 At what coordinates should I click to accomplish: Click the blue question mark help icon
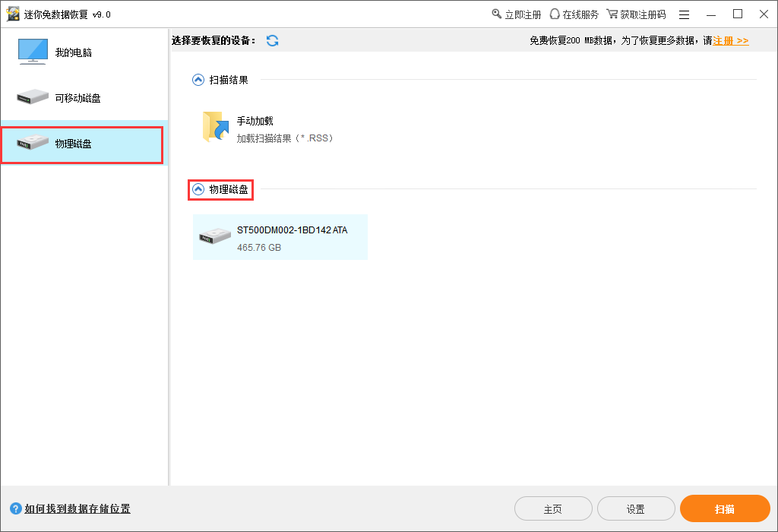(x=16, y=508)
